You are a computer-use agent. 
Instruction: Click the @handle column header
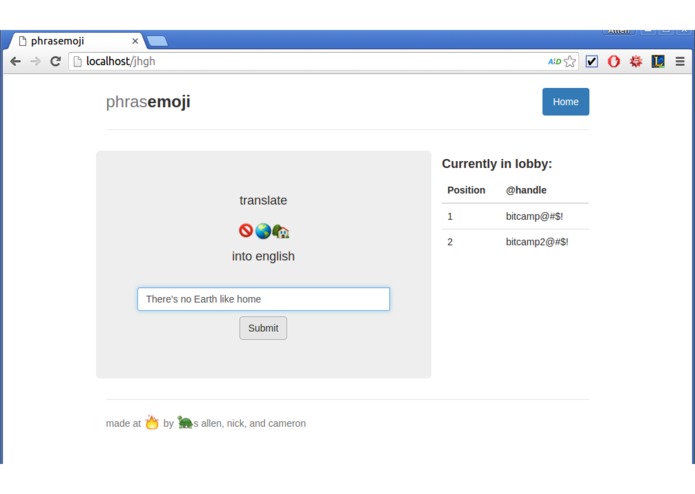(x=526, y=190)
